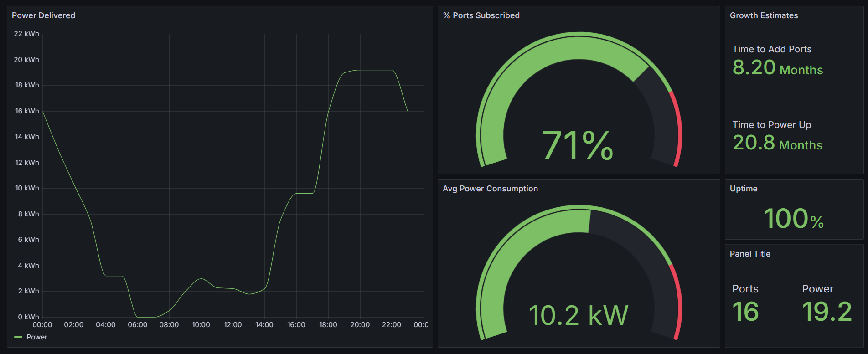
Task: Open the % Ports Subscribed panel title
Action: pos(481,15)
